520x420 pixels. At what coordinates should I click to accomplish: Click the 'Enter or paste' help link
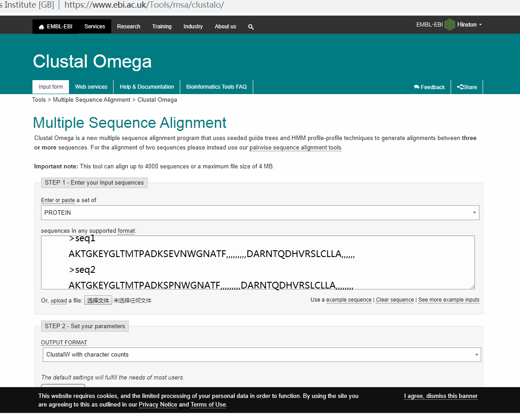tap(58, 200)
